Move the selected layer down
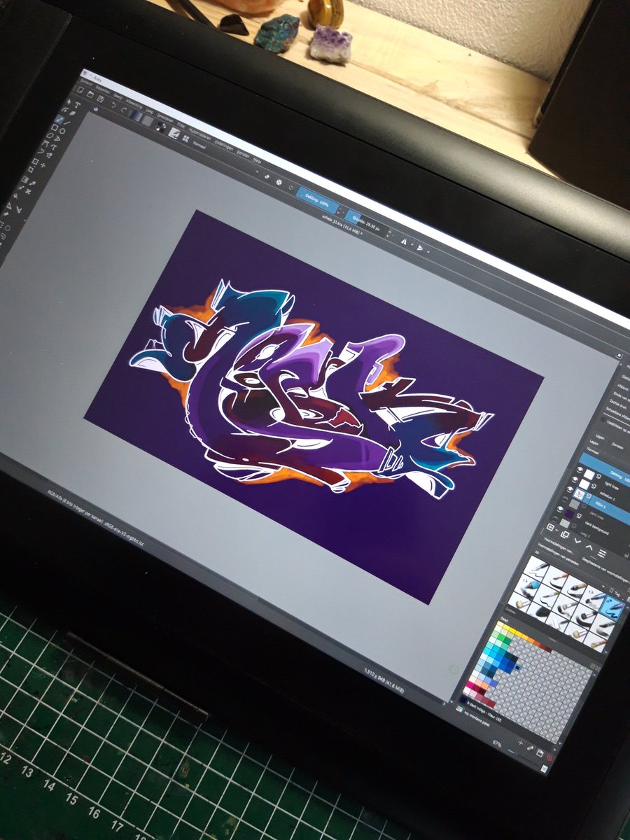Screen dimensions: 630x840 coord(577,540)
